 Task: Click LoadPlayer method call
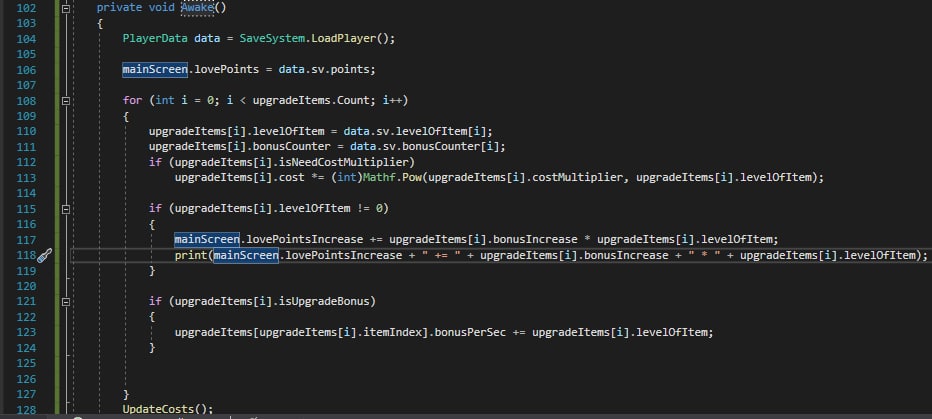pyautogui.click(x=344, y=39)
